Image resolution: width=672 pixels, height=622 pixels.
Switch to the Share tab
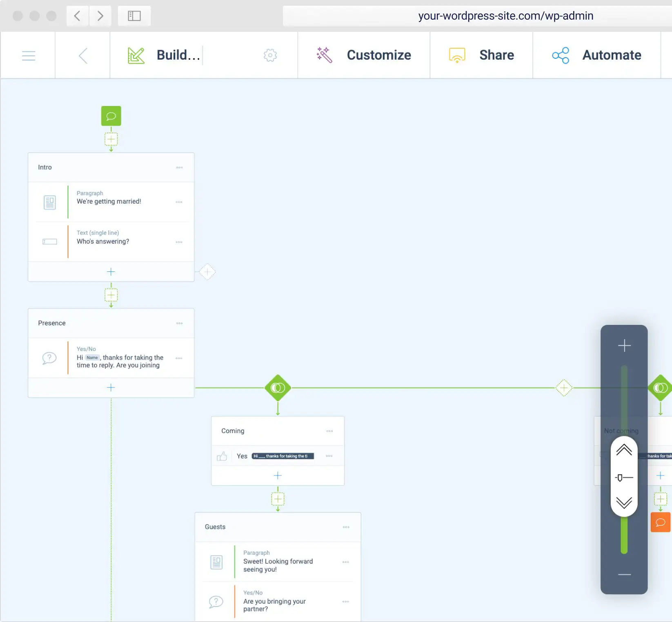tap(481, 55)
